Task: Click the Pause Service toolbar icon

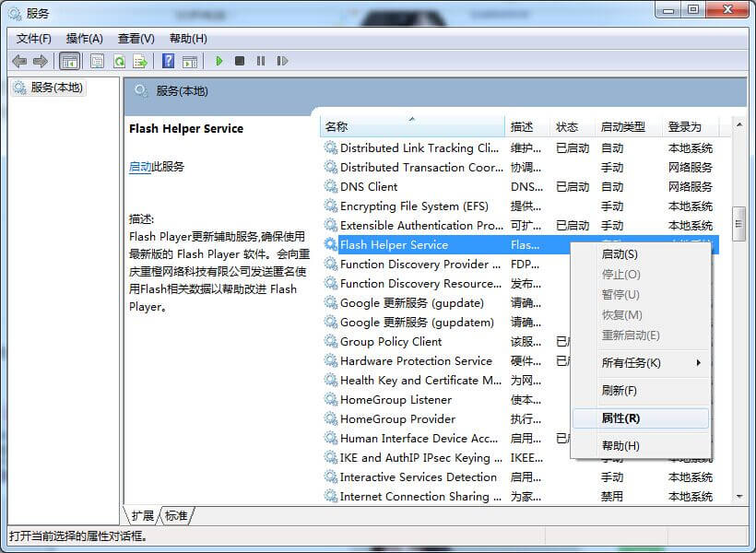Action: pos(261,61)
